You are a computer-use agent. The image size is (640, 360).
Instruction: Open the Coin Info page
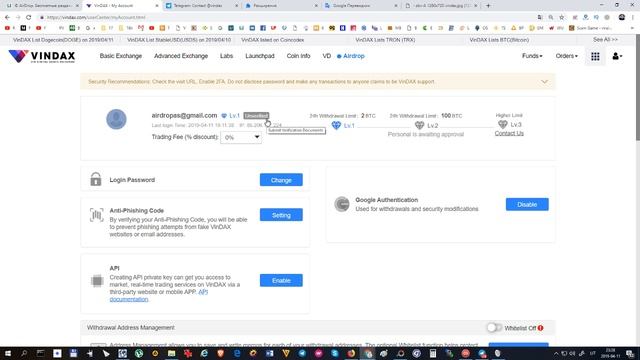tap(298, 56)
